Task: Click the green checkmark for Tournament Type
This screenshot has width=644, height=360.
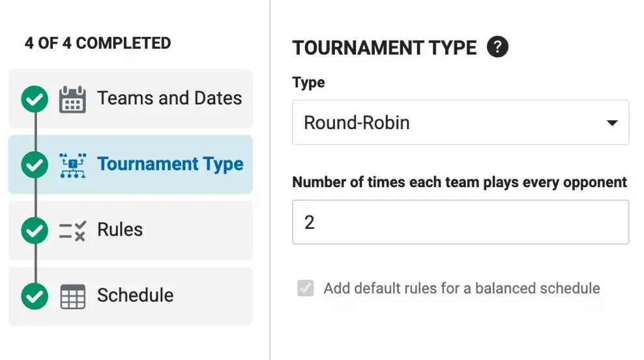Action: (35, 165)
